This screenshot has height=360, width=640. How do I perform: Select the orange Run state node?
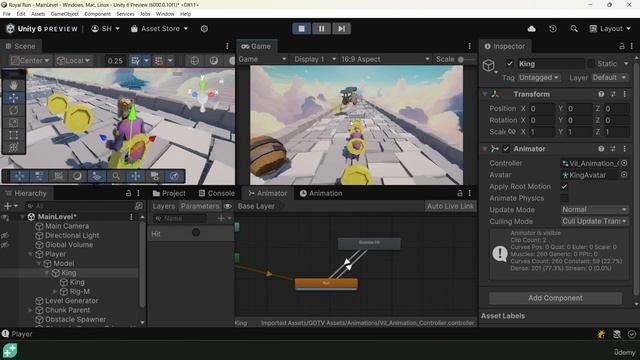click(x=326, y=284)
